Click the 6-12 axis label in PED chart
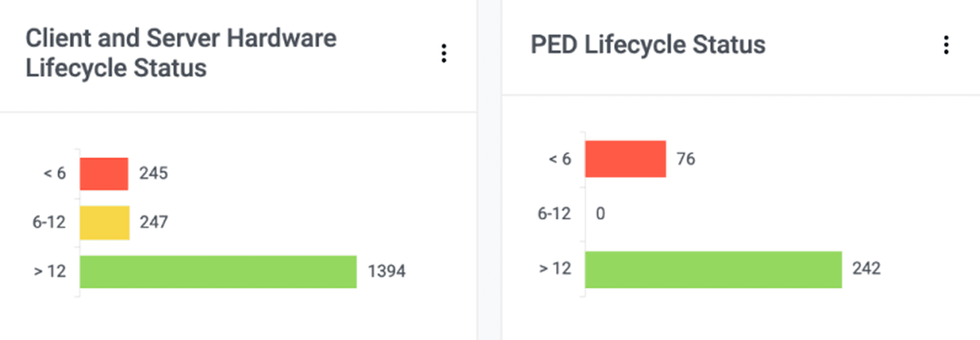Viewport: 980px width, 340px height. click(x=554, y=214)
